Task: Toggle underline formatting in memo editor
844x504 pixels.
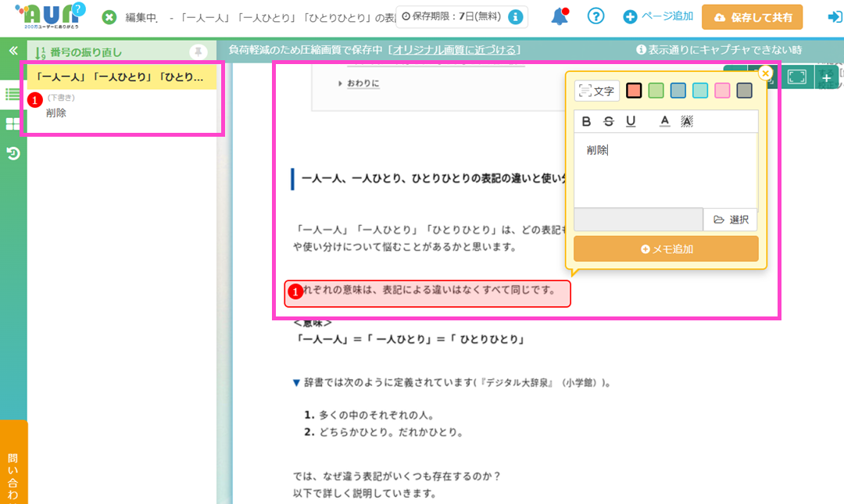Action: coord(630,121)
